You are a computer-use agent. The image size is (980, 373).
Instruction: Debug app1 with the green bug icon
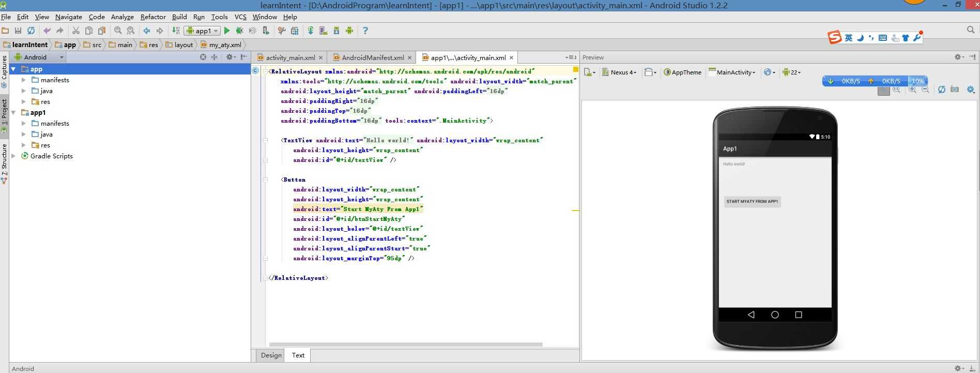tap(240, 31)
